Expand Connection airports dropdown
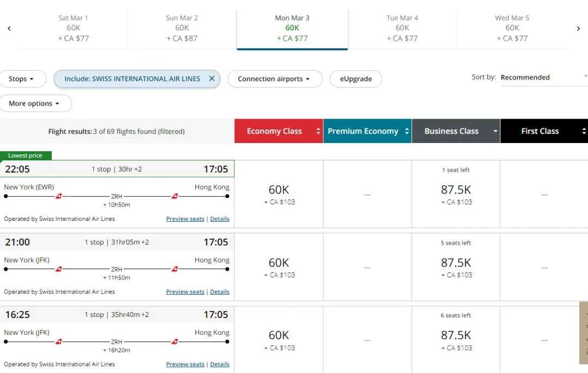The image size is (588, 373). click(x=274, y=79)
